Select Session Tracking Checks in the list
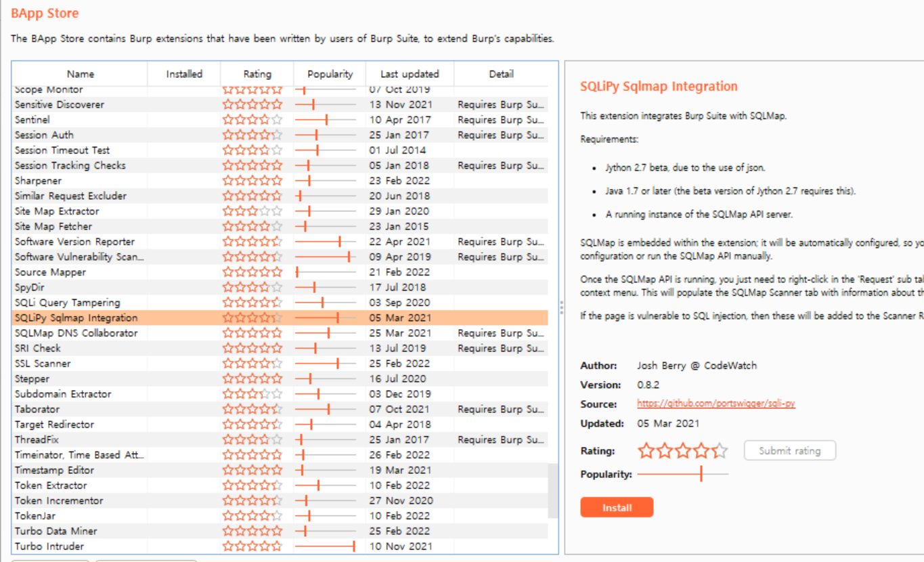The width and height of the screenshot is (924, 562). coord(280,165)
